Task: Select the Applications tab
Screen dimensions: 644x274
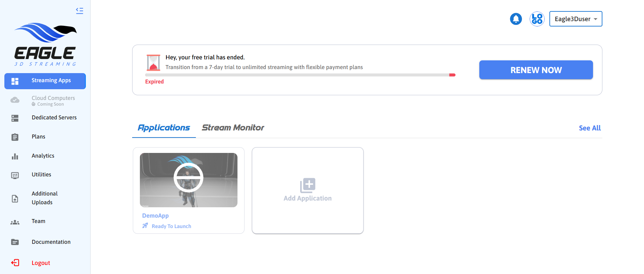Action: 164,128
